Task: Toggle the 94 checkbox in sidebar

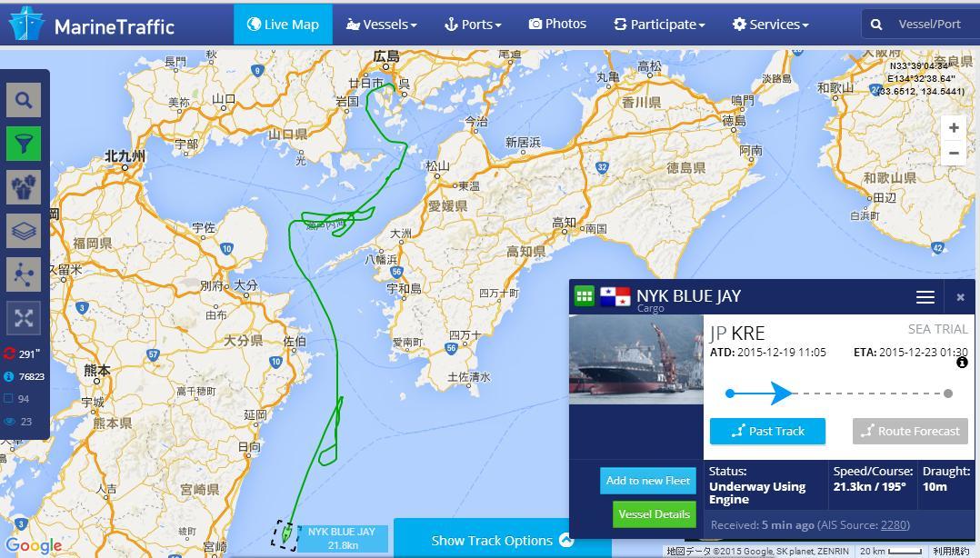Action: tap(9, 399)
